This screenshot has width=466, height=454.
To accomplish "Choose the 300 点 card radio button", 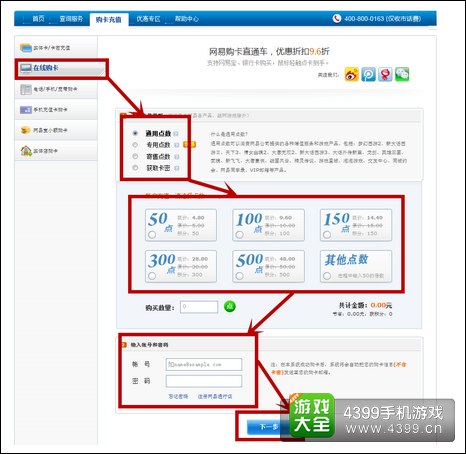I will (x=152, y=276).
